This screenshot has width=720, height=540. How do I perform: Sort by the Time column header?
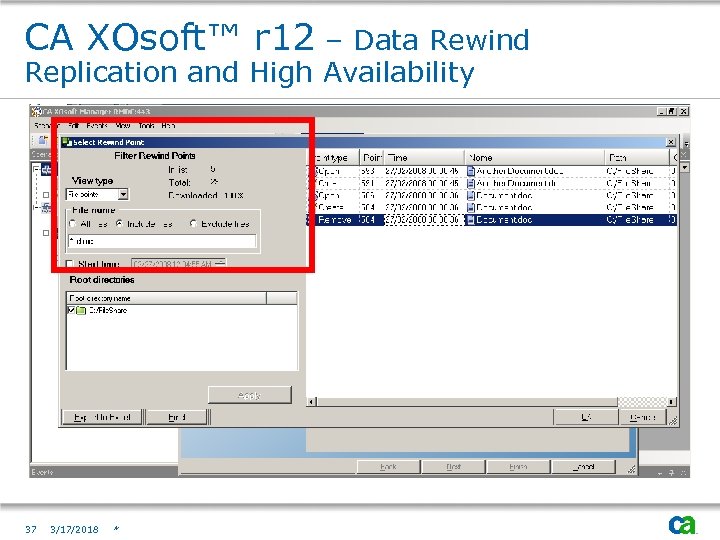coord(424,158)
